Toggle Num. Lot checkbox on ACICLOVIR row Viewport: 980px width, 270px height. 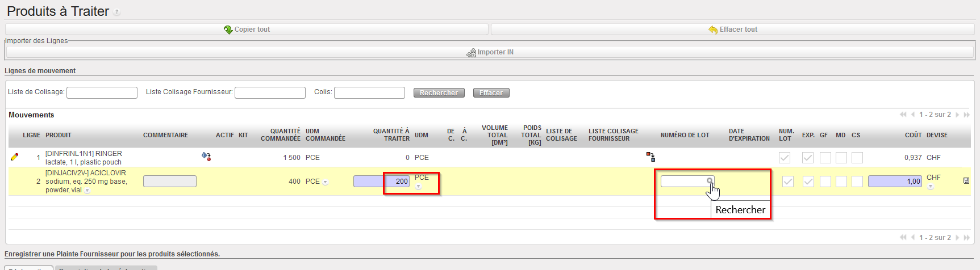coord(788,182)
